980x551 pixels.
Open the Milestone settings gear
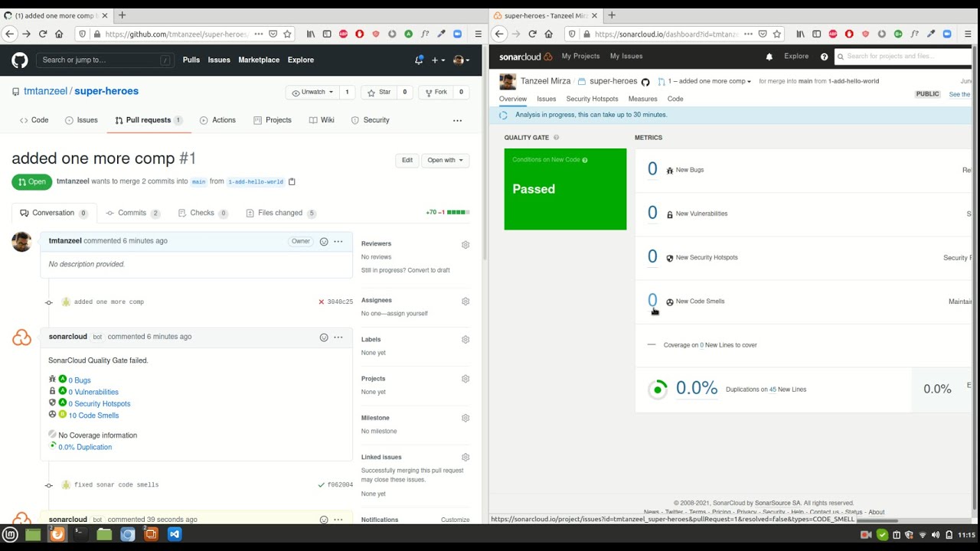pos(465,418)
